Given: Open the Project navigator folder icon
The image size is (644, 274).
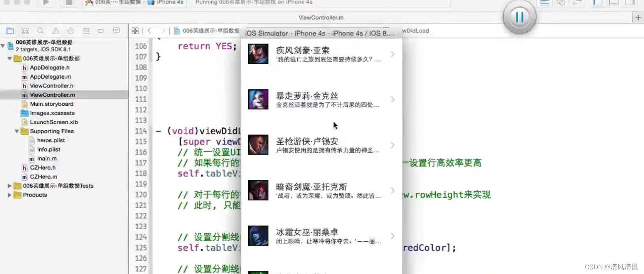Looking at the screenshot, I should 10,31.
